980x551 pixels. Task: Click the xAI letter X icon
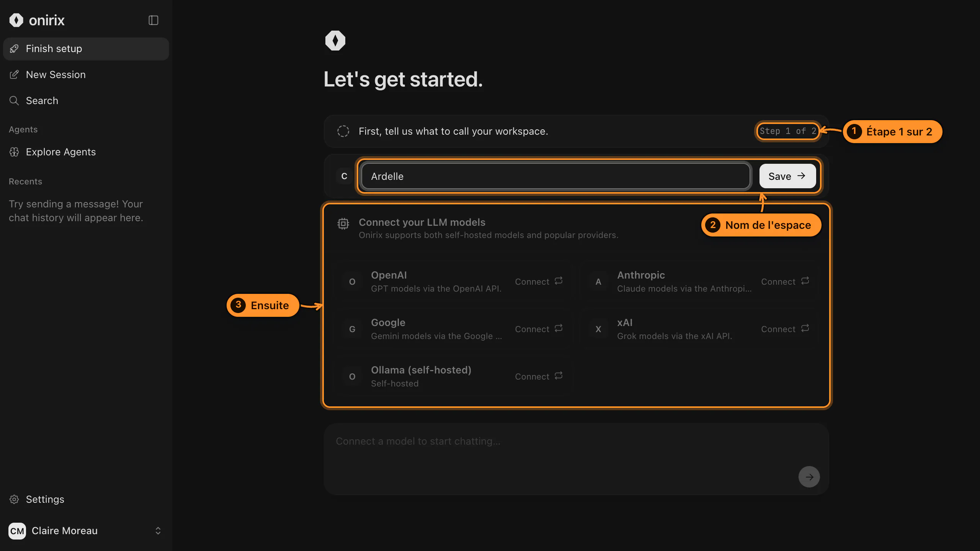coord(598,329)
